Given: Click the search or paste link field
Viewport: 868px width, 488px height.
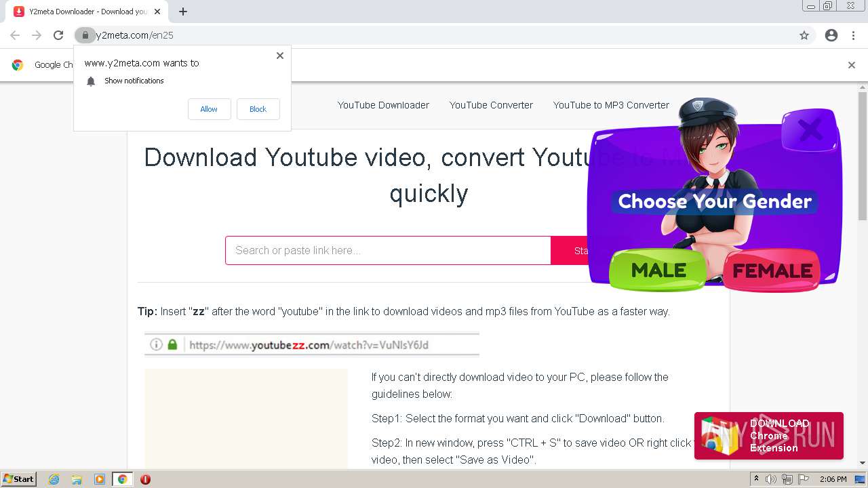Looking at the screenshot, I should [x=388, y=251].
